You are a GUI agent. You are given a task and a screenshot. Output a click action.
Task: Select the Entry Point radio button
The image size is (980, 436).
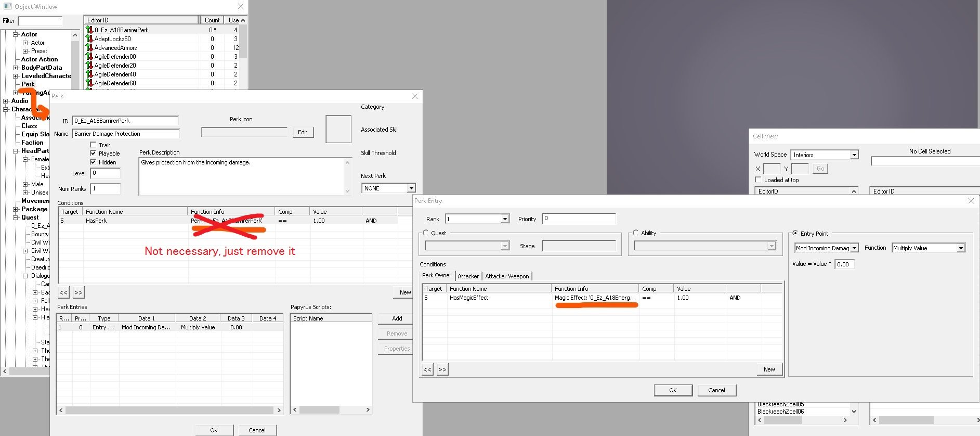[x=795, y=234]
